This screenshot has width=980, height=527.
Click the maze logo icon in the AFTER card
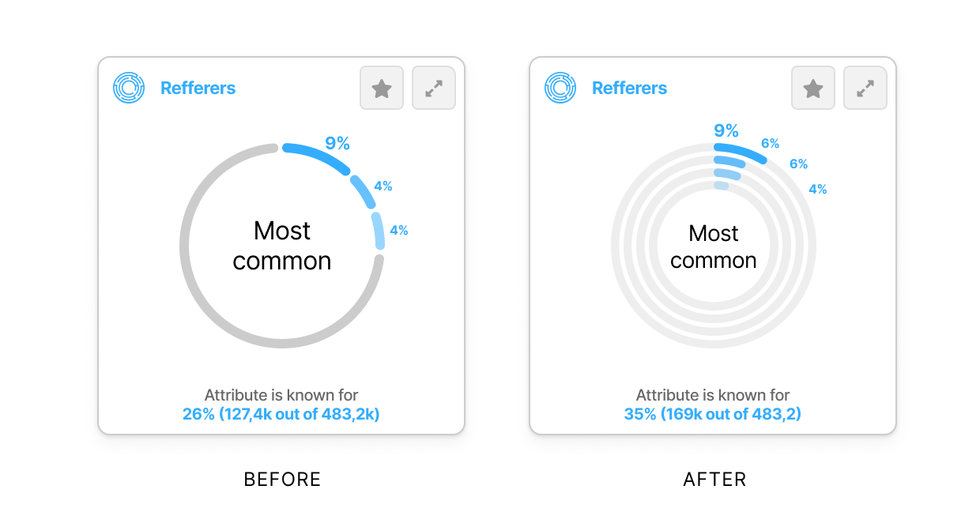[x=560, y=88]
